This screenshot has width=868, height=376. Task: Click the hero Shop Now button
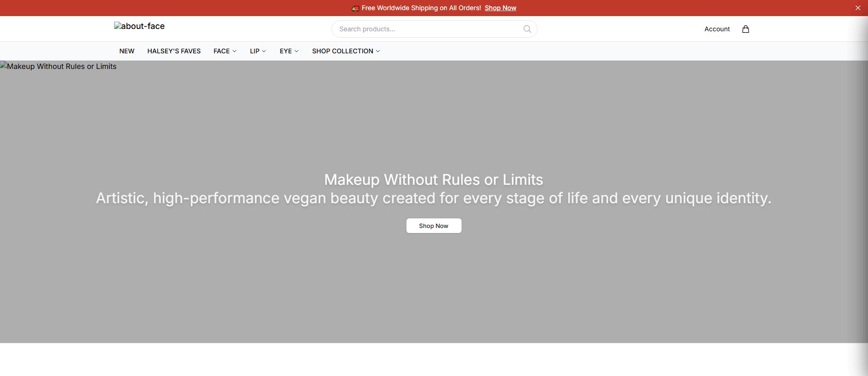coord(434,226)
